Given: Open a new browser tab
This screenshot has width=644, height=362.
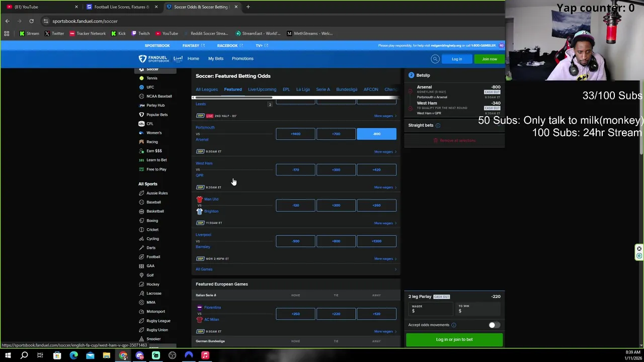Looking at the screenshot, I should [x=248, y=7].
